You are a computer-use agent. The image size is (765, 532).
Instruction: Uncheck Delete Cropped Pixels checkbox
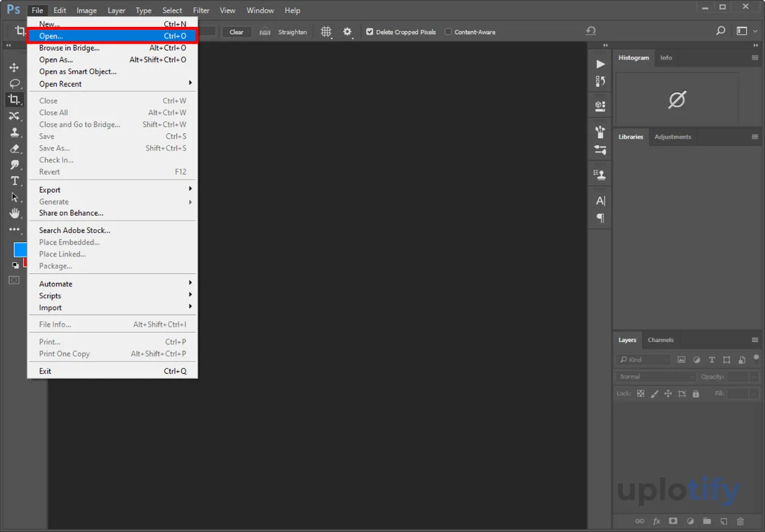pyautogui.click(x=370, y=32)
